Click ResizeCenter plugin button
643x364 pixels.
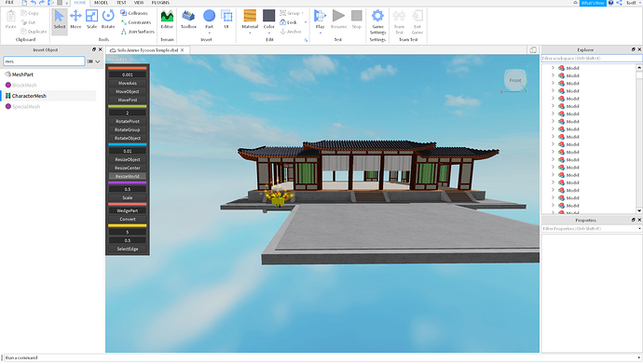(128, 168)
